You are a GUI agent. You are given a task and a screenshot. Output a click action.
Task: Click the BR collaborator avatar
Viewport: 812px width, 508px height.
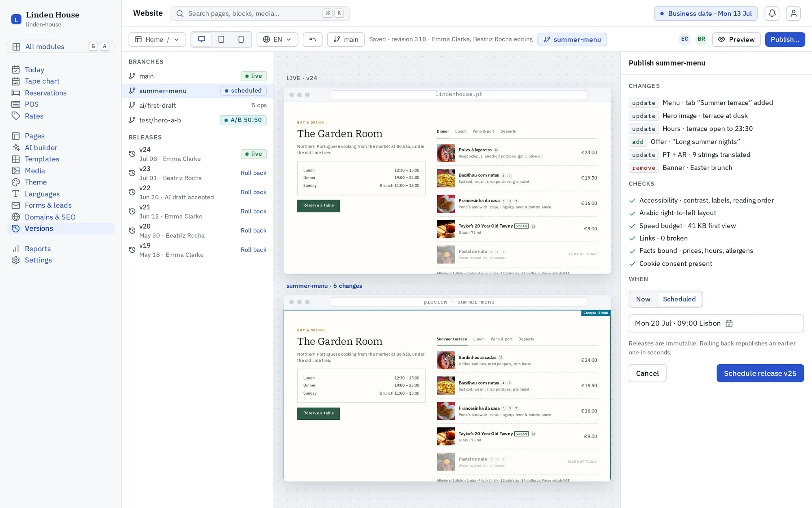(701, 39)
